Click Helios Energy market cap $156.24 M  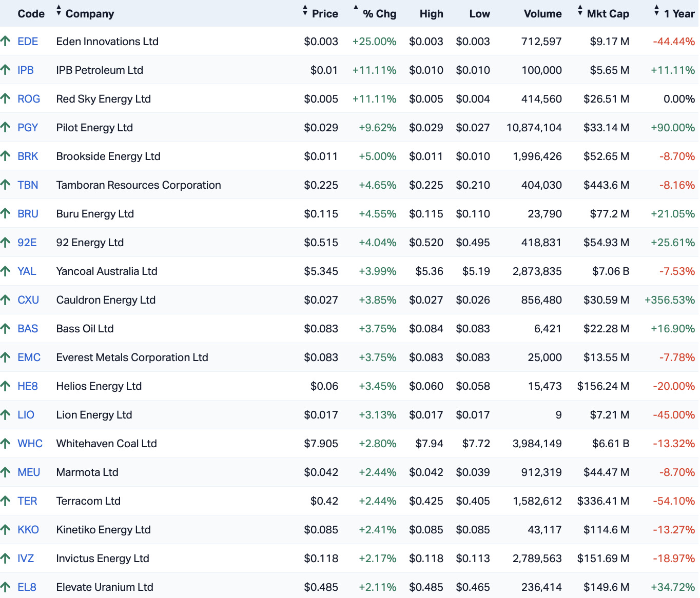[603, 386]
